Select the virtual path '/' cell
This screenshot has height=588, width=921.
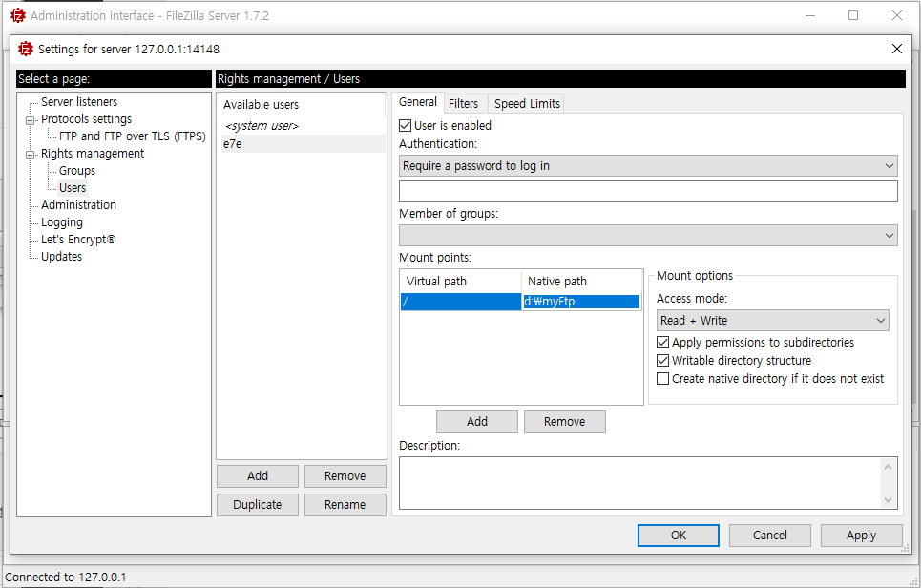pyautogui.click(x=460, y=302)
